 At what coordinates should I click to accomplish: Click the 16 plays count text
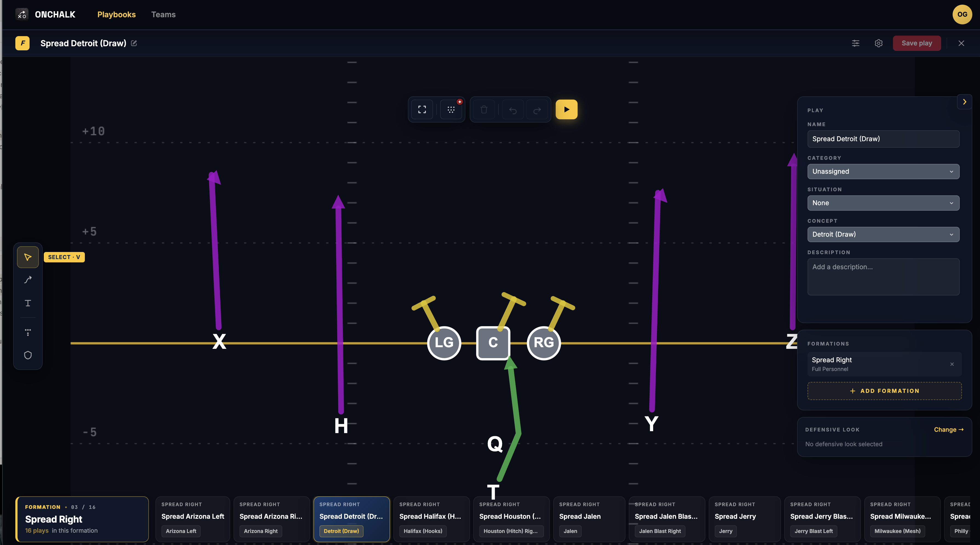[37, 530]
